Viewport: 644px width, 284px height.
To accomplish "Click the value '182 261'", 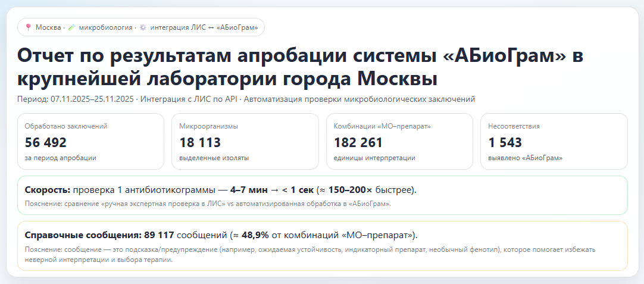I will click(358, 143).
